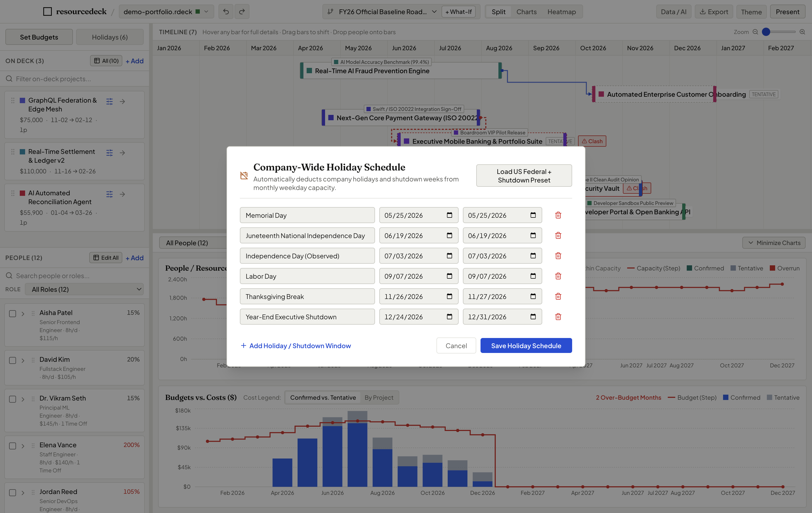This screenshot has width=812, height=513.
Task: Click the Export button
Action: click(x=714, y=11)
